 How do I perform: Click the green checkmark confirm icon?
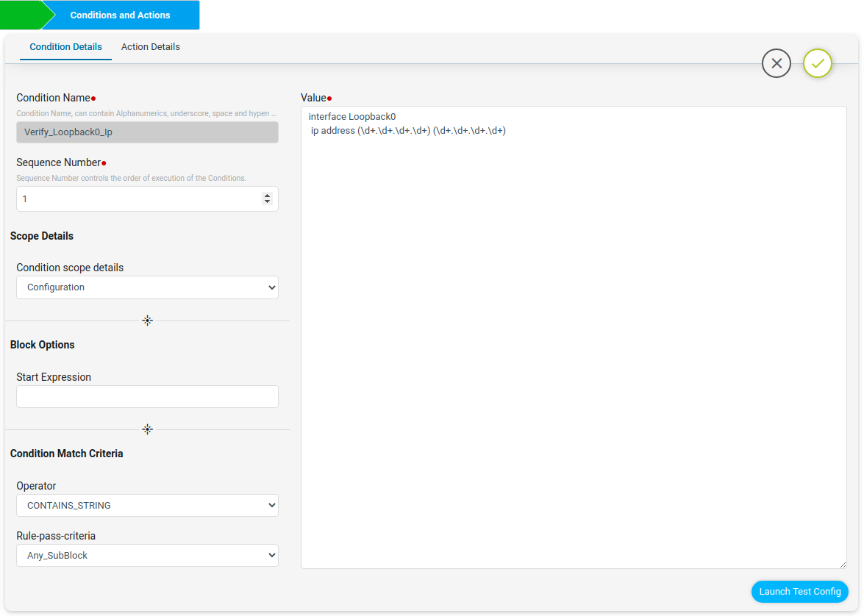point(818,63)
